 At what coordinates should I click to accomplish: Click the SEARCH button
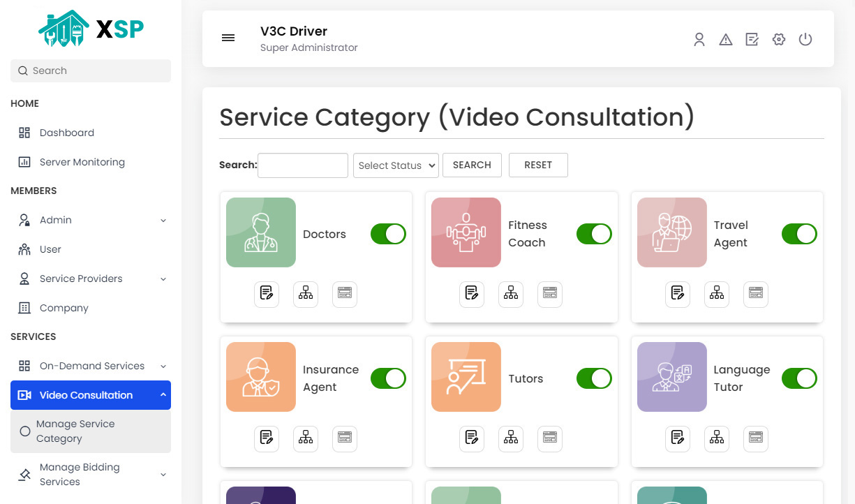[472, 165]
